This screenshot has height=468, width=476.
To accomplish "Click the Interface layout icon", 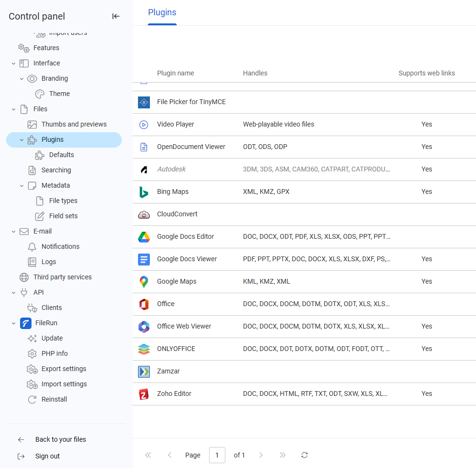I will 24,64.
